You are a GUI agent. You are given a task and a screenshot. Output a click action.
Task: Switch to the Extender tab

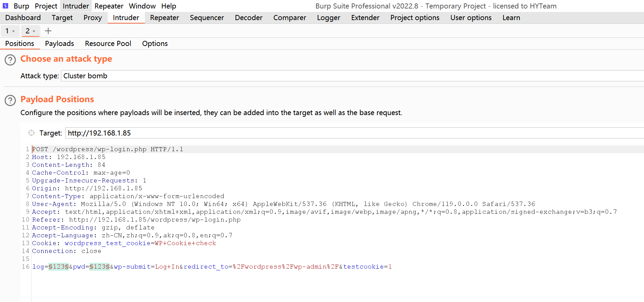tap(365, 18)
